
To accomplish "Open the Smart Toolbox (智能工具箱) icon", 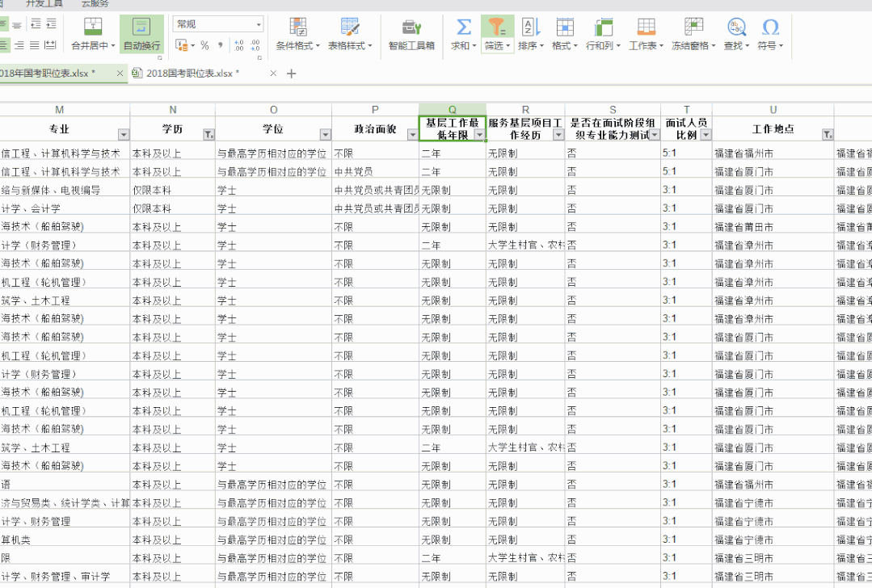I will (411, 27).
